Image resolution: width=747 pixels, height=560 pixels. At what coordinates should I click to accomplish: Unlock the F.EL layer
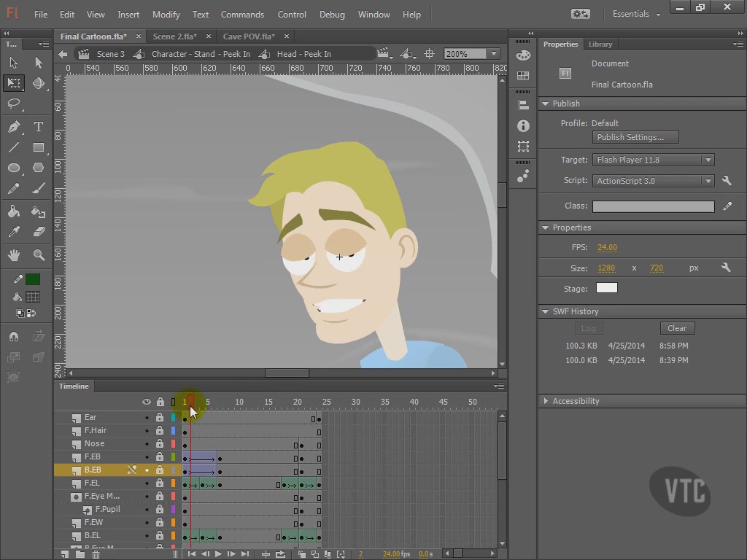pyautogui.click(x=160, y=483)
